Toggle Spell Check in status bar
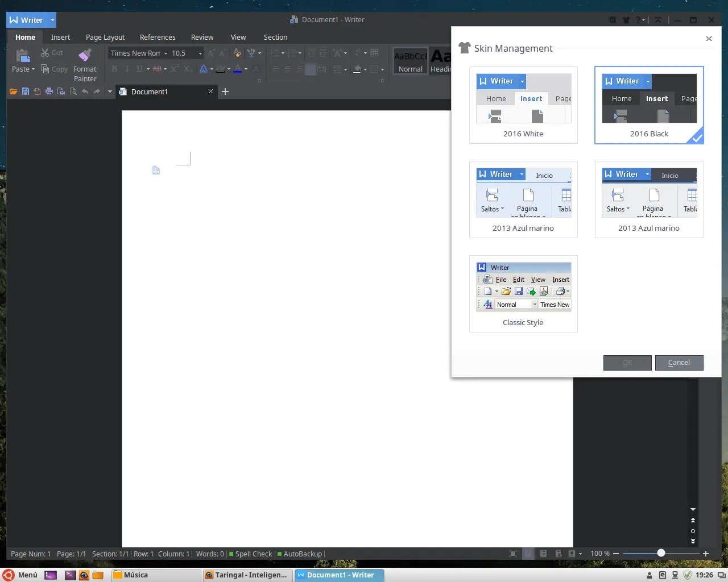The image size is (728, 582). [x=250, y=554]
